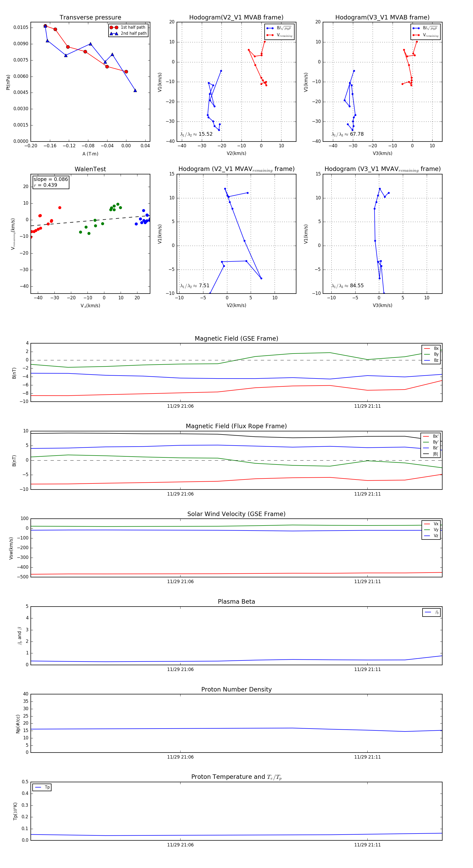473x868 pixels.
Task: Click the "Np(#/cc)" y-axis label
Action: [18, 724]
